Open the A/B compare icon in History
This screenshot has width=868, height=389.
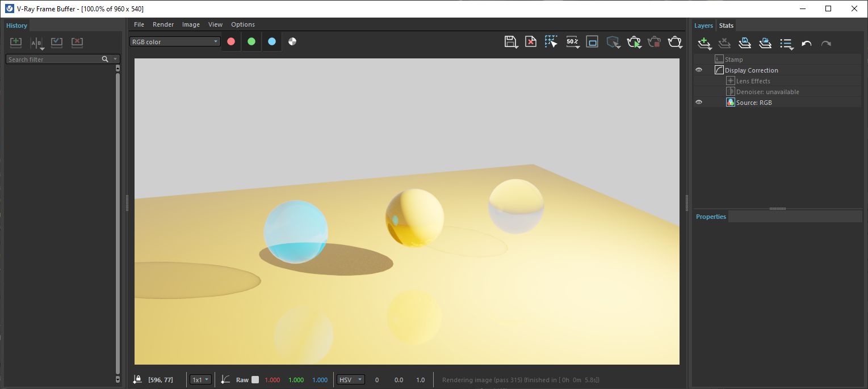point(36,43)
